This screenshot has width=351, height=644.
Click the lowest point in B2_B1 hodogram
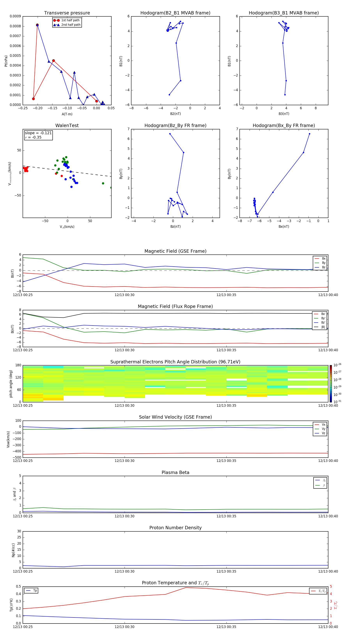[x=169, y=95]
